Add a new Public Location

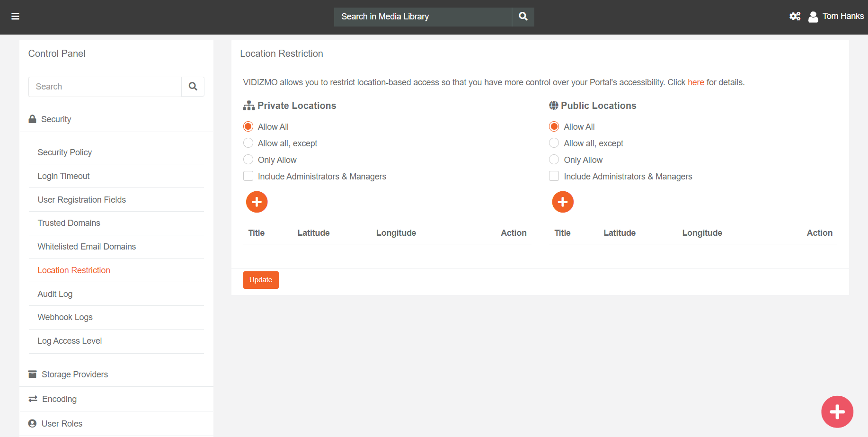click(x=562, y=202)
